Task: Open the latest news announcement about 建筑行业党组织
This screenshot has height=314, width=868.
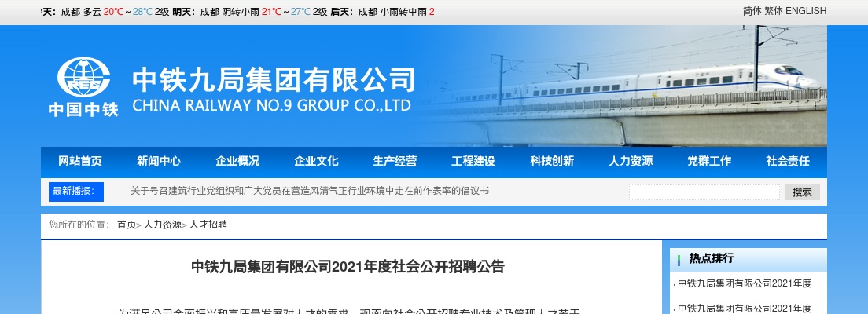Action: [x=310, y=191]
